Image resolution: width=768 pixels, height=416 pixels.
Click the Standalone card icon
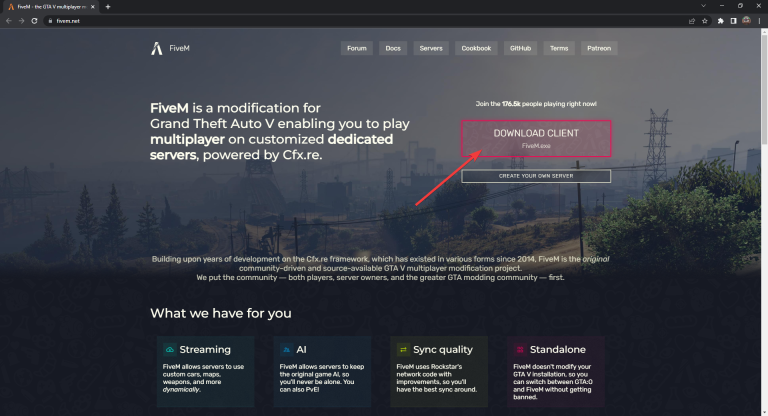pyautogui.click(x=520, y=350)
